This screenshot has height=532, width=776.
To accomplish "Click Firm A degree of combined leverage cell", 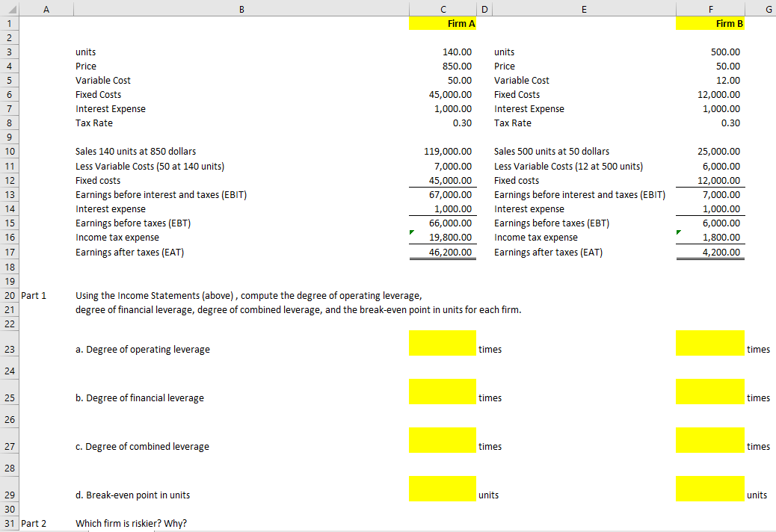I will [x=443, y=440].
